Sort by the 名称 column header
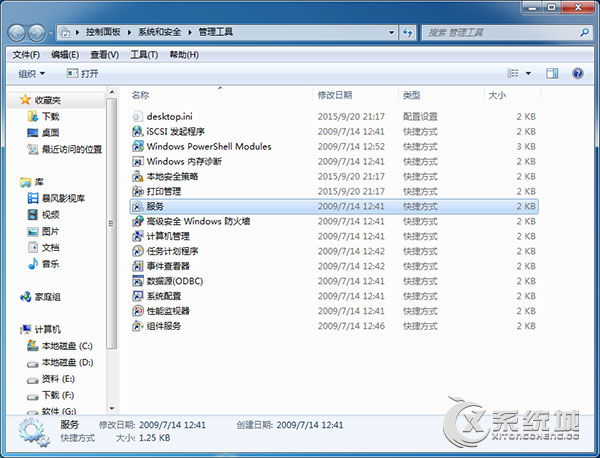600x458 pixels. (140, 95)
